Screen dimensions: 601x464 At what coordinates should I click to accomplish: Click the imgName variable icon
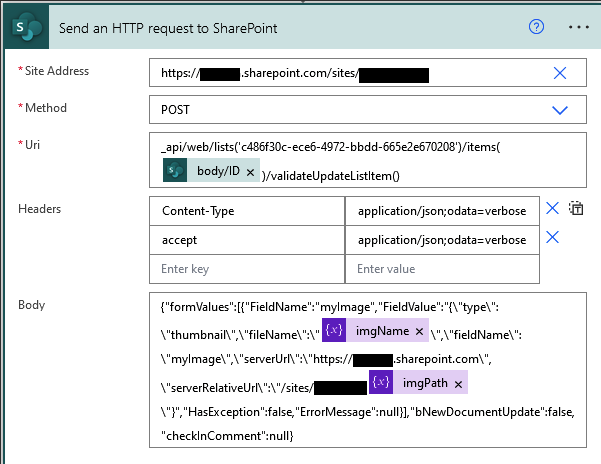pyautogui.click(x=334, y=330)
